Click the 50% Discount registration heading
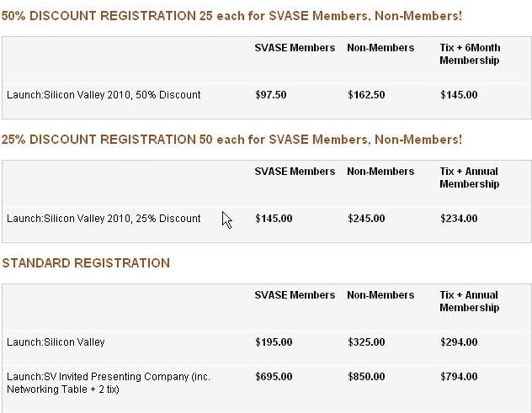The width and height of the screenshot is (532, 413). tap(231, 16)
